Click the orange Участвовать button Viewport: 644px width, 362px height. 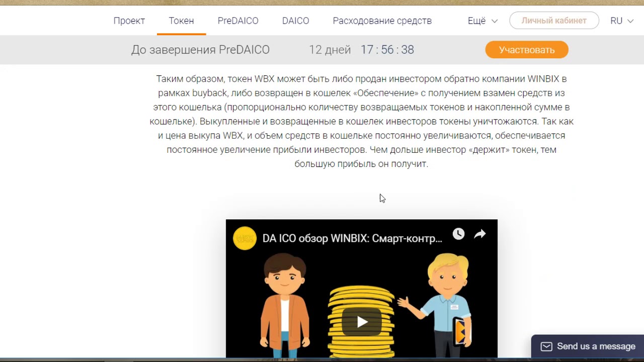527,50
